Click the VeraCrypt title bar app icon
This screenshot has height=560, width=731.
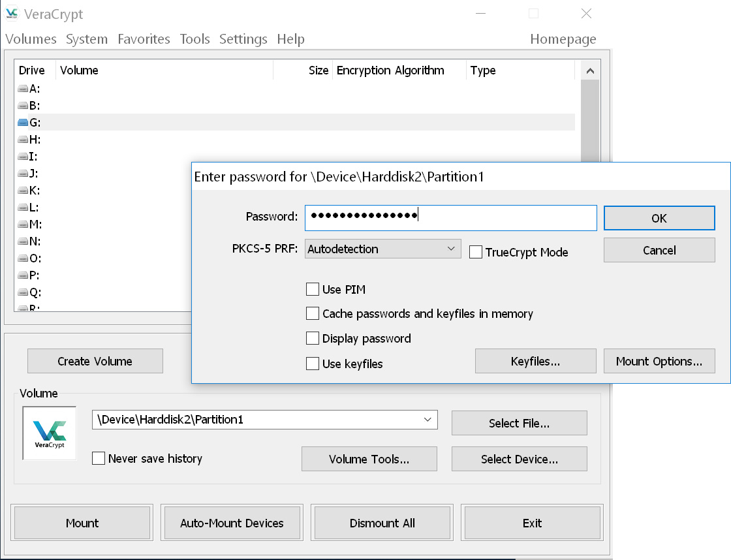[12, 14]
